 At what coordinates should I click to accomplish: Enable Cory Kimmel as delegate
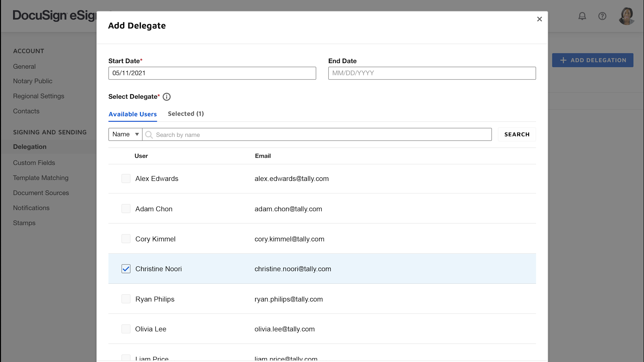pyautogui.click(x=126, y=238)
